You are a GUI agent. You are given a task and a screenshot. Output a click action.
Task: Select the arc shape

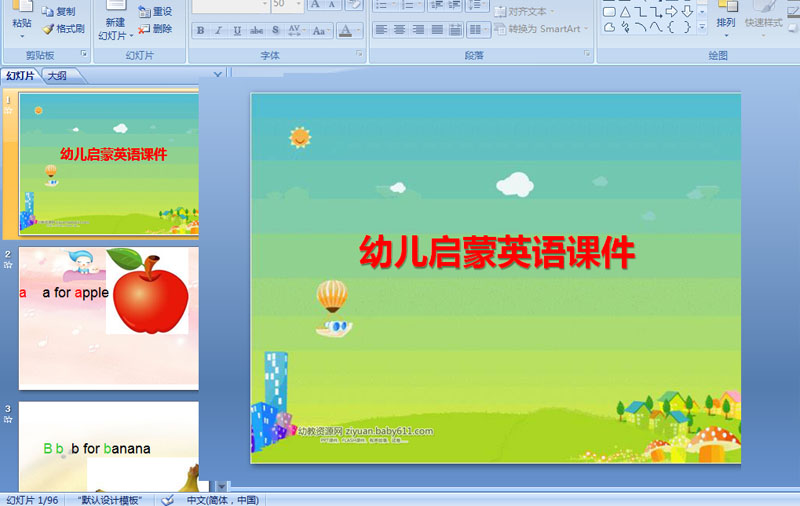click(x=641, y=27)
